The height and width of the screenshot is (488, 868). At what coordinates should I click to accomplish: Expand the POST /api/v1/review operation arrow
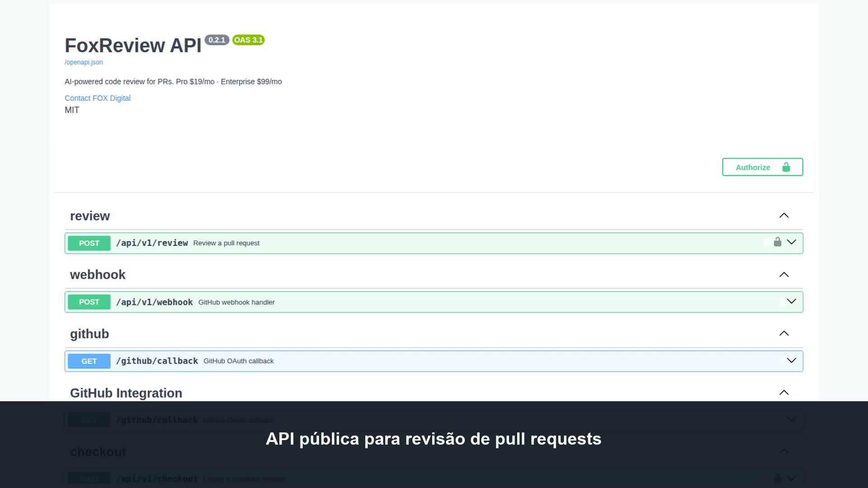(792, 242)
